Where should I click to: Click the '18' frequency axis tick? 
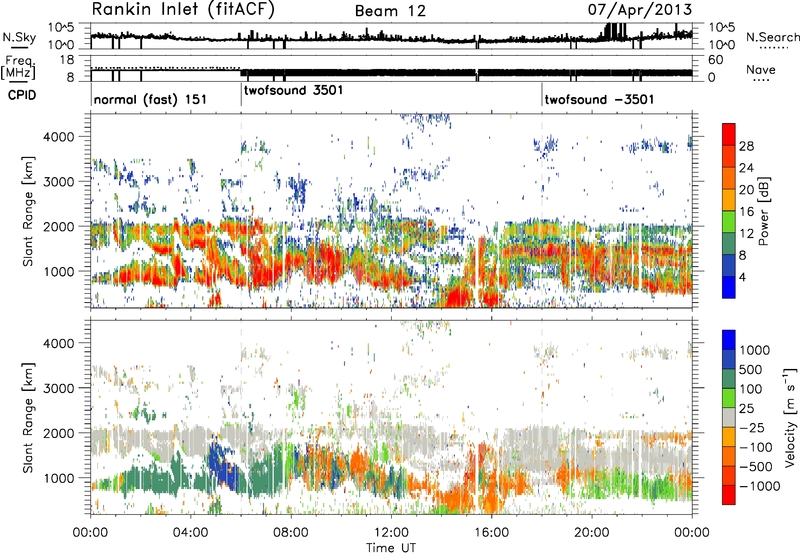pos(67,60)
